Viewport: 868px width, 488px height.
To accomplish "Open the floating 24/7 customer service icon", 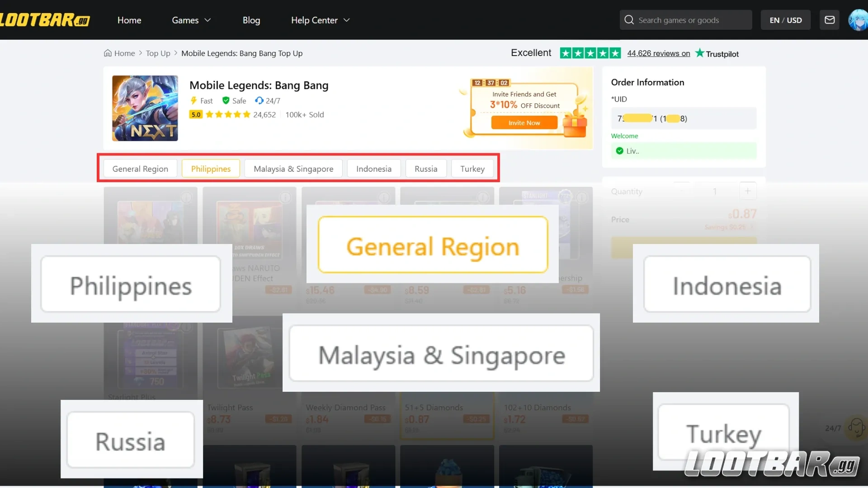I will click(x=856, y=427).
